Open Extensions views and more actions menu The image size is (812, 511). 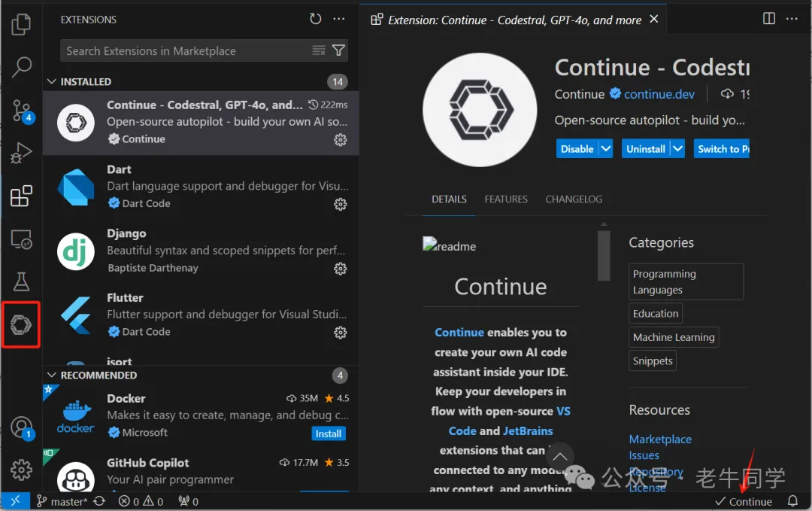click(x=338, y=19)
